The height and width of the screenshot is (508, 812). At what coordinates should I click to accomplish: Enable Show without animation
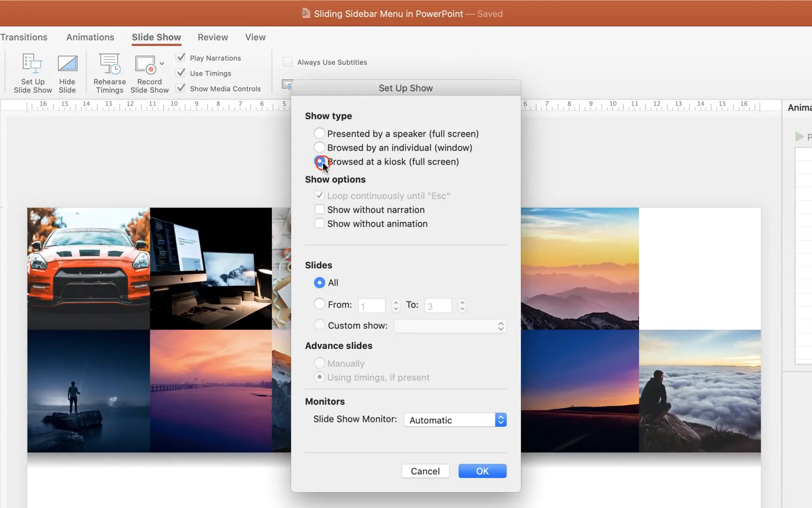(x=319, y=223)
